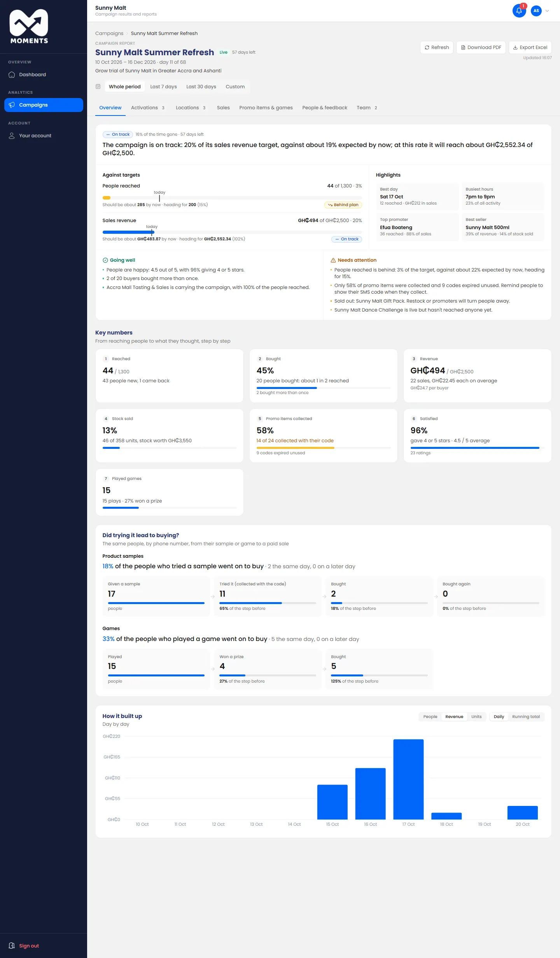Click the On track status badge at top
Viewport: 560px width, 958px height.
pyautogui.click(x=118, y=135)
